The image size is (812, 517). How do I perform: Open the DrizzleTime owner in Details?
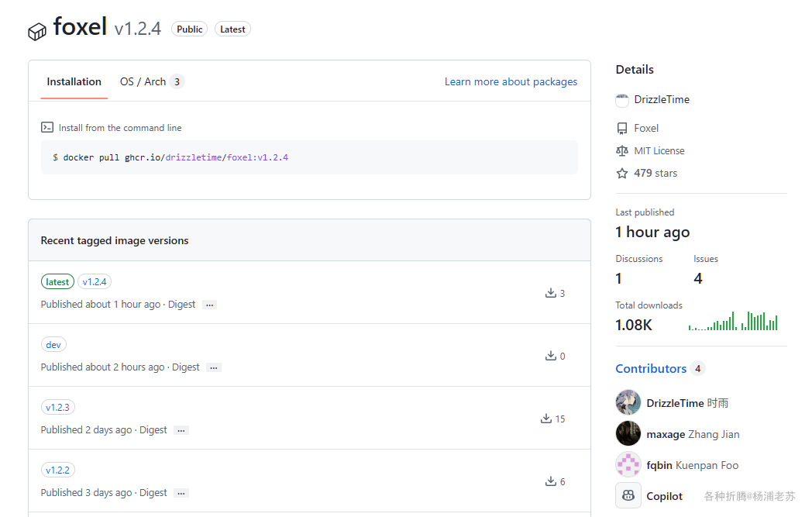pos(662,99)
